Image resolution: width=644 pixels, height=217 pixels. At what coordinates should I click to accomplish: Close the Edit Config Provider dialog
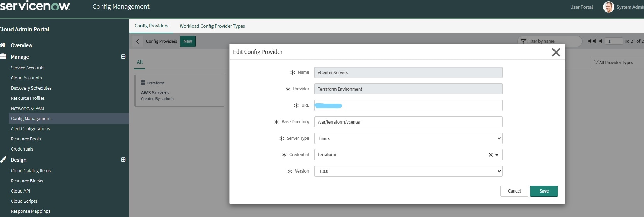(556, 52)
